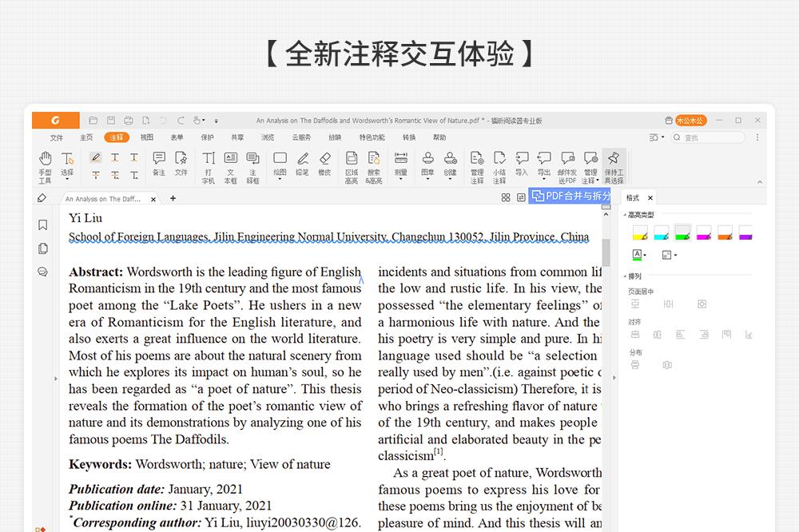This screenshot has width=799, height=532.
Task: Pick the Eraser tool (橡皮)
Action: pyautogui.click(x=324, y=164)
